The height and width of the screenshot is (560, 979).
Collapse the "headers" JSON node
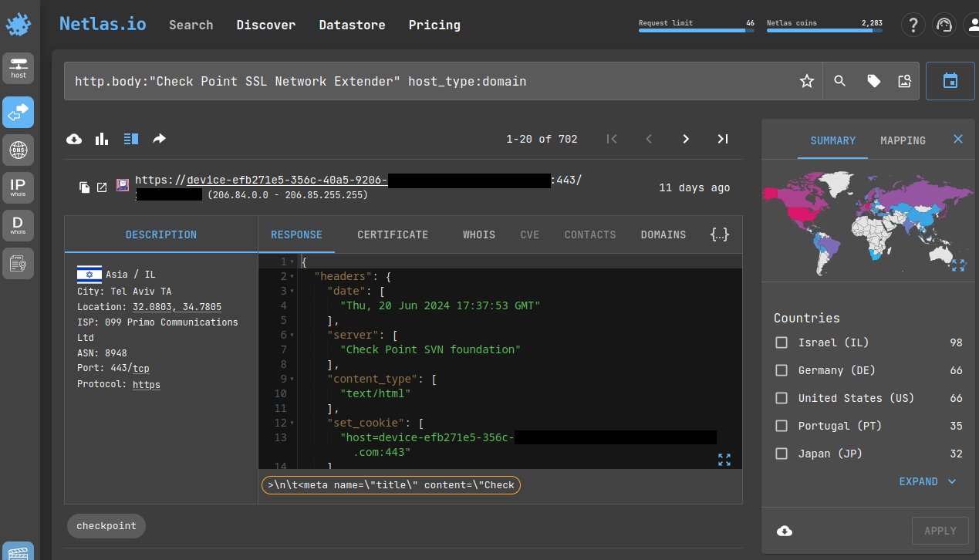point(292,276)
